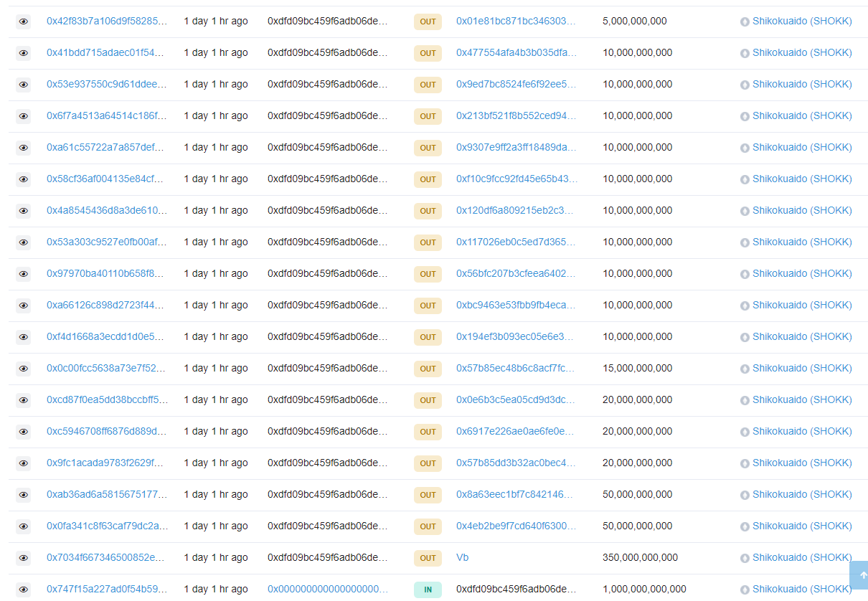
Task: Open recipient address 0x4eb2be9f7cd640f6300
Action: [516, 526]
